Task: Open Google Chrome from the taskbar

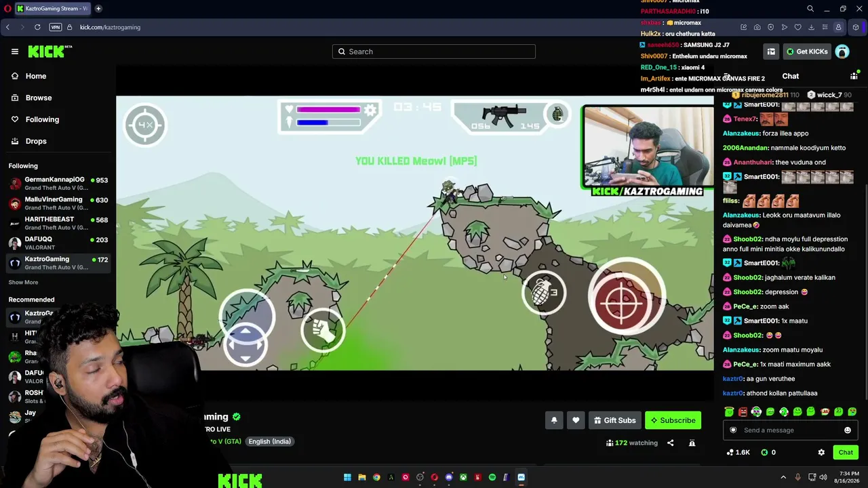Action: click(x=376, y=477)
